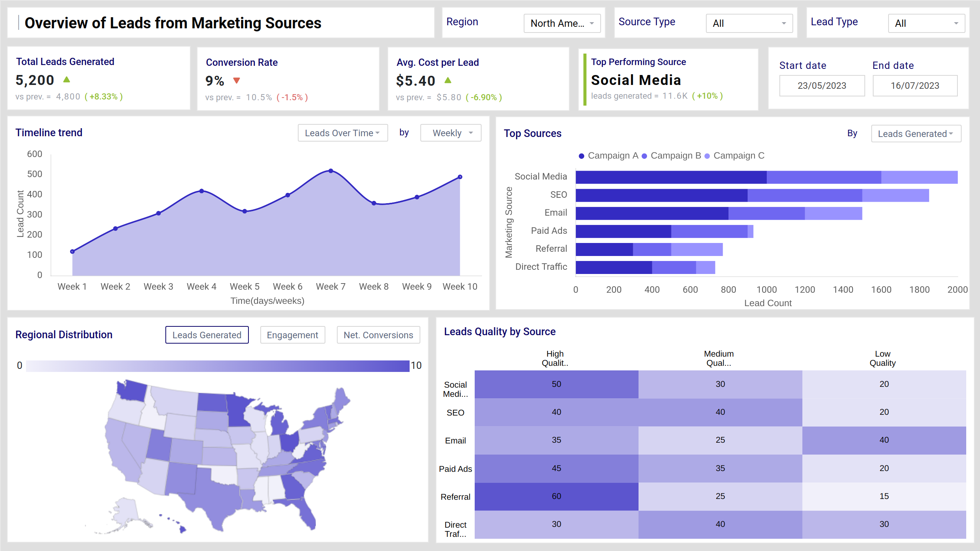Click the Conversion Rate value 9%

215,81
